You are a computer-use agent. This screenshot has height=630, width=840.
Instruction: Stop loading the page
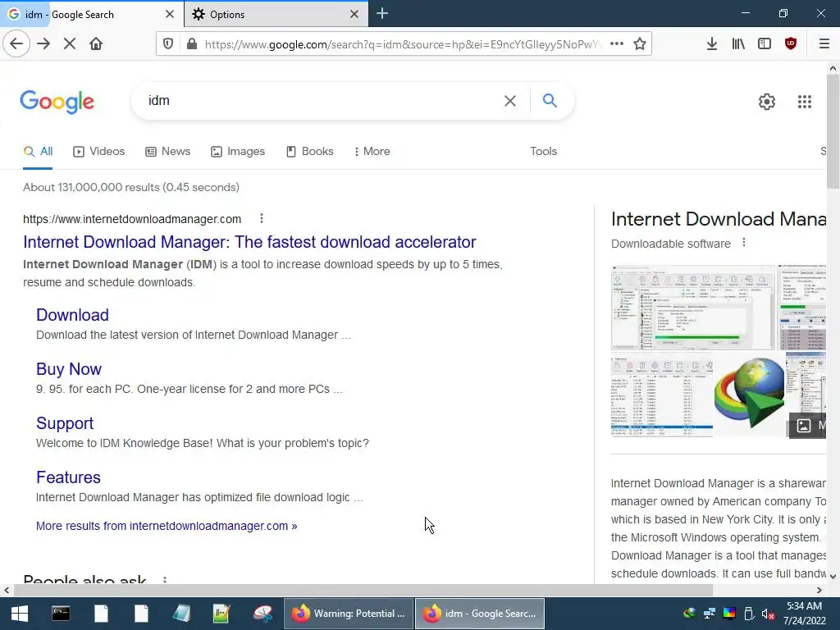69,44
